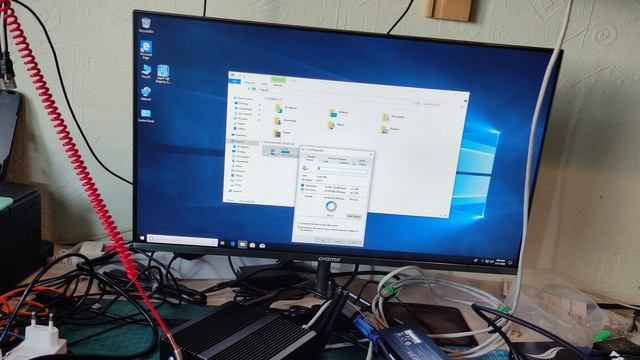Select the Music folder icon

(x=331, y=125)
